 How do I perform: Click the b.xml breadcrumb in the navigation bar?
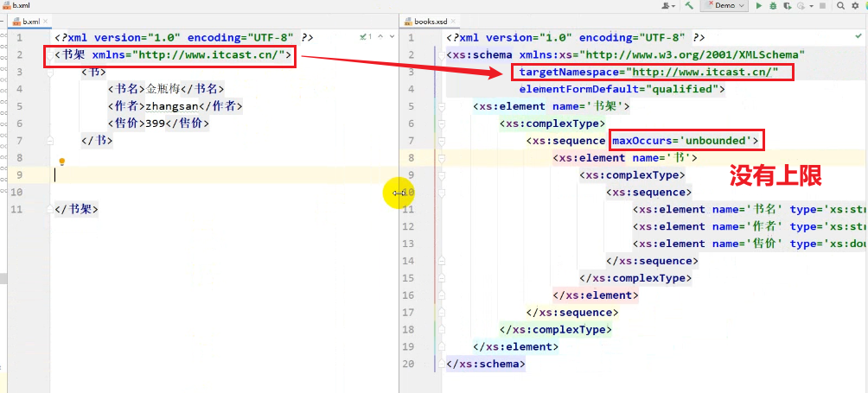(16, 5)
